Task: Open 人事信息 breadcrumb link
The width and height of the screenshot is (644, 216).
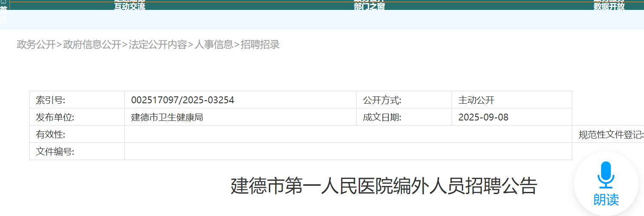Action: click(x=214, y=44)
